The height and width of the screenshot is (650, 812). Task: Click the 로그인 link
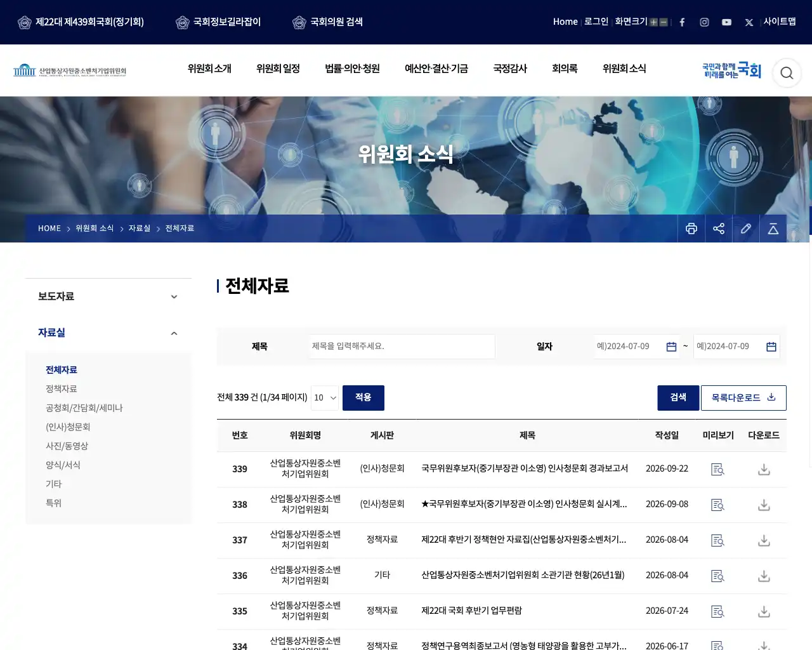click(x=596, y=22)
